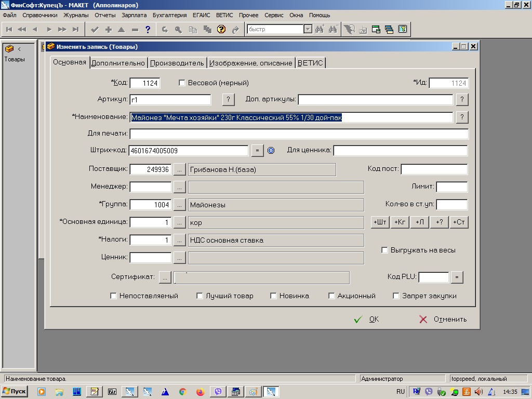Click the magnifier search toolbar icon
The height and width of the screenshot is (399, 532).
click(179, 30)
